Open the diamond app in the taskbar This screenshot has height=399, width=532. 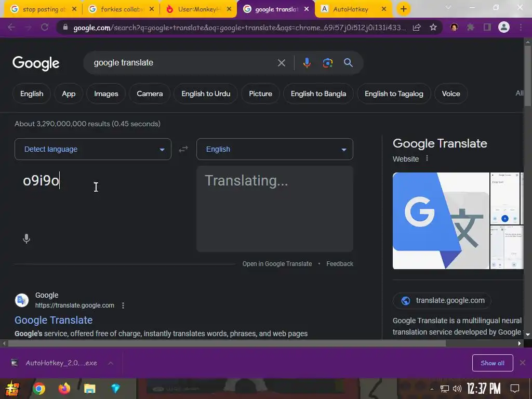pyautogui.click(x=115, y=389)
